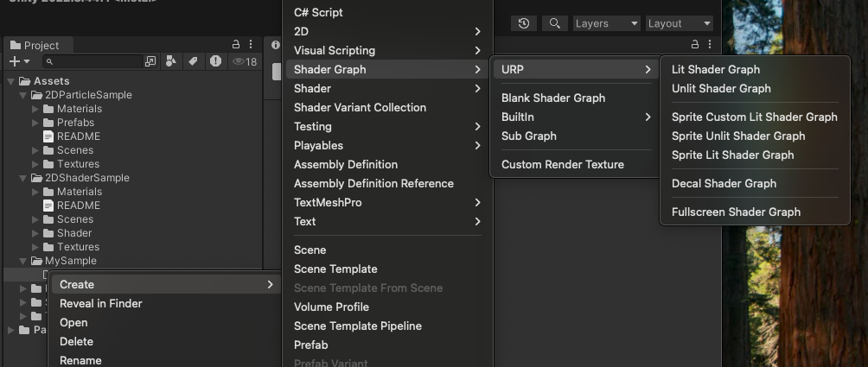The image size is (868, 367).
Task: Select the 2DShaderSample Shader folder
Action: 73,233
